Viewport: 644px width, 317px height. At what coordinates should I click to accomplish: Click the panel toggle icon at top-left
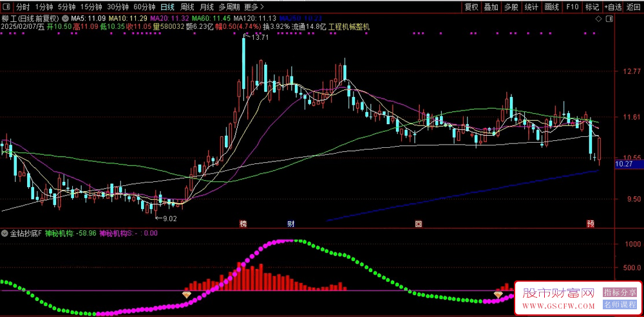pos(6,7)
